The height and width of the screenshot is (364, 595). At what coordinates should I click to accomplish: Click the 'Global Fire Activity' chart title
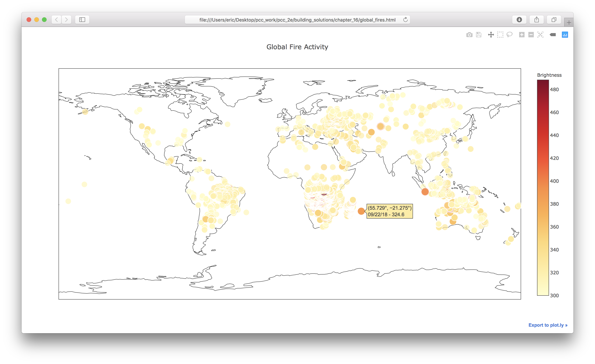pyautogui.click(x=297, y=47)
